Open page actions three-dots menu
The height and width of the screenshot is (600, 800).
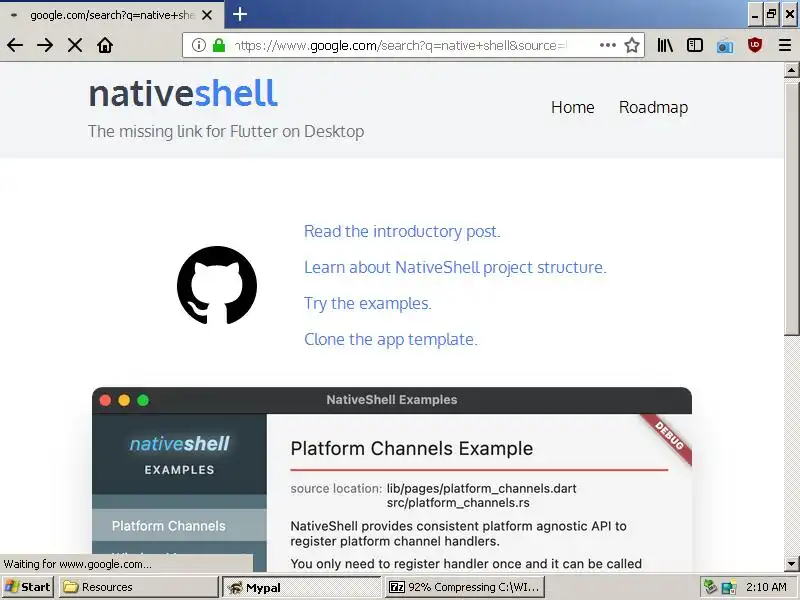608,45
